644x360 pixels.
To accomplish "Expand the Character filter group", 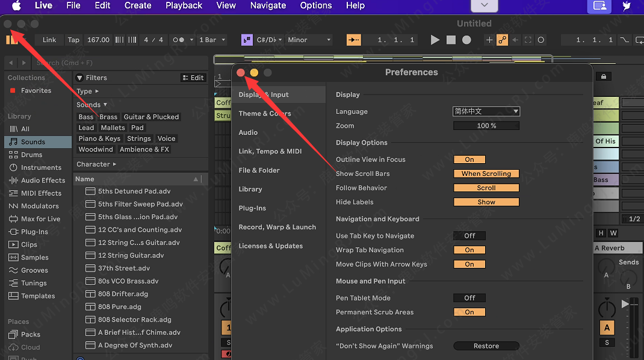I will point(96,164).
